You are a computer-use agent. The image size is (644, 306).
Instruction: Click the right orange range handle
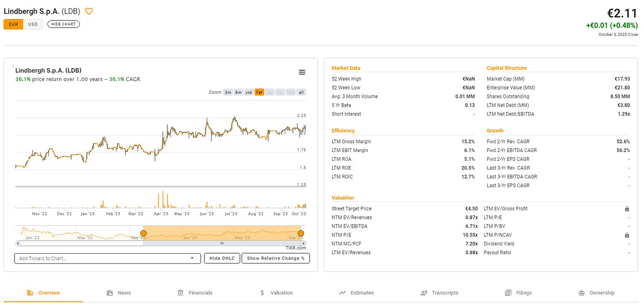(x=301, y=233)
